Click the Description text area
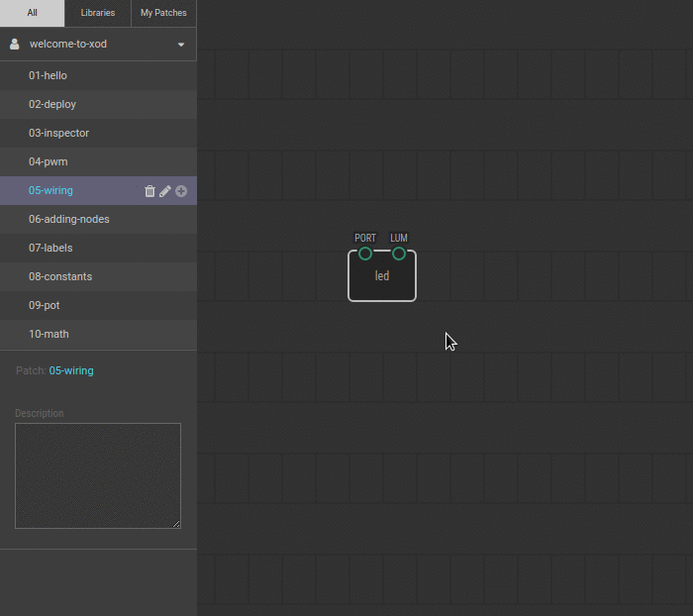This screenshot has width=693, height=616. pos(98,476)
